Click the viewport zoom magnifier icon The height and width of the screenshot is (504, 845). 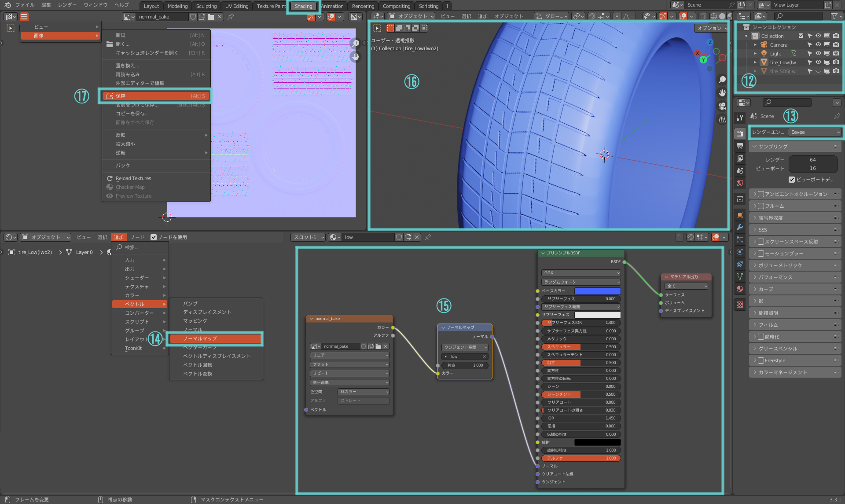click(722, 80)
